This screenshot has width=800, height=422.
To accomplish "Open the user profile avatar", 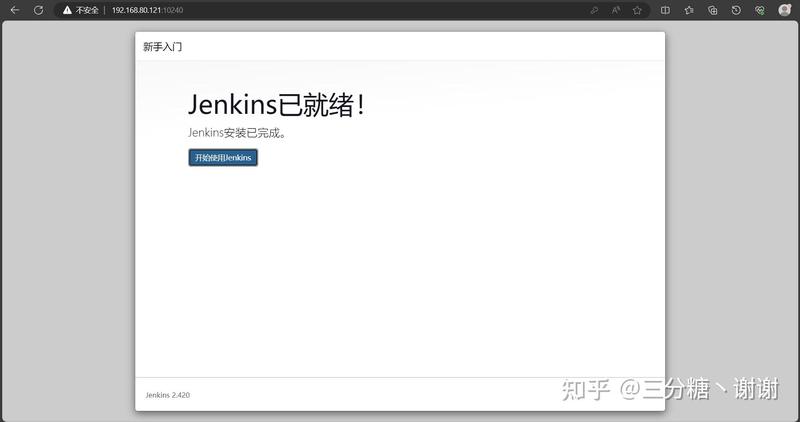I will click(x=785, y=10).
